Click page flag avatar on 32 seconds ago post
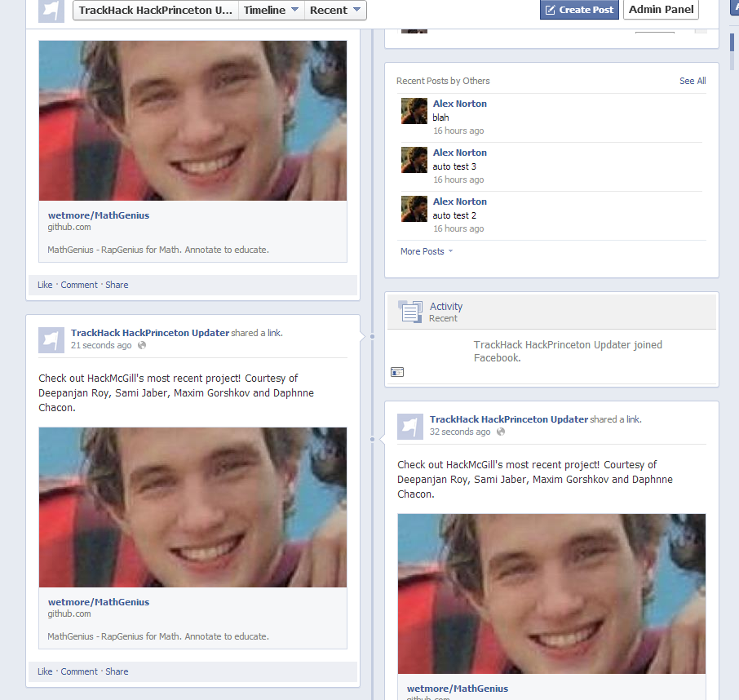Viewport: 739px width, 700px height. click(410, 427)
